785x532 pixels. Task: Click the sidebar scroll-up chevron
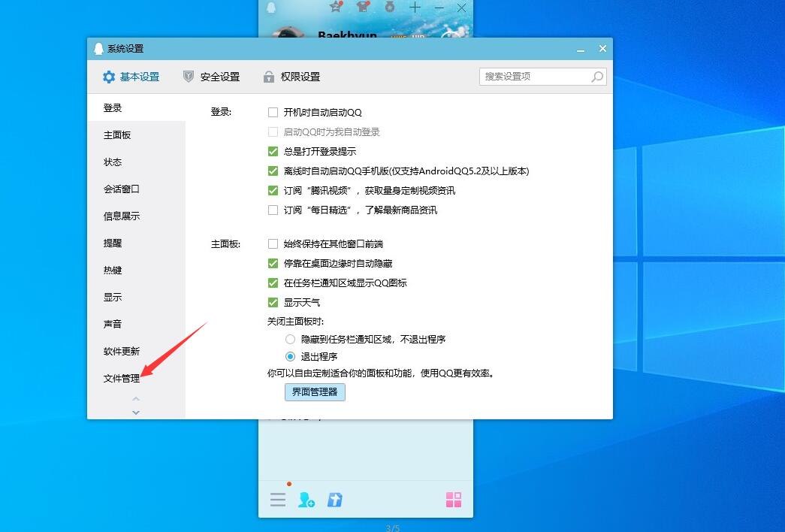[136, 399]
